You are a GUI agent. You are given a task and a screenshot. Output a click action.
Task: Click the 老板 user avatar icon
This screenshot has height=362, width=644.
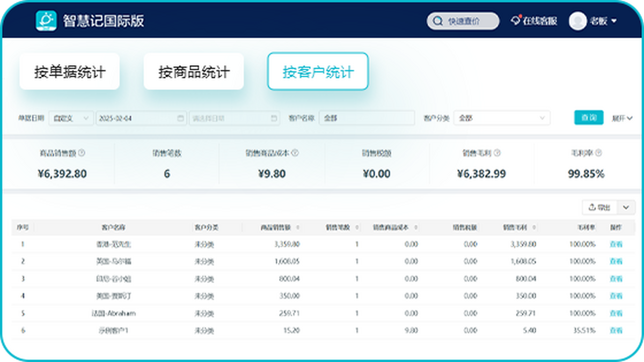point(577,21)
